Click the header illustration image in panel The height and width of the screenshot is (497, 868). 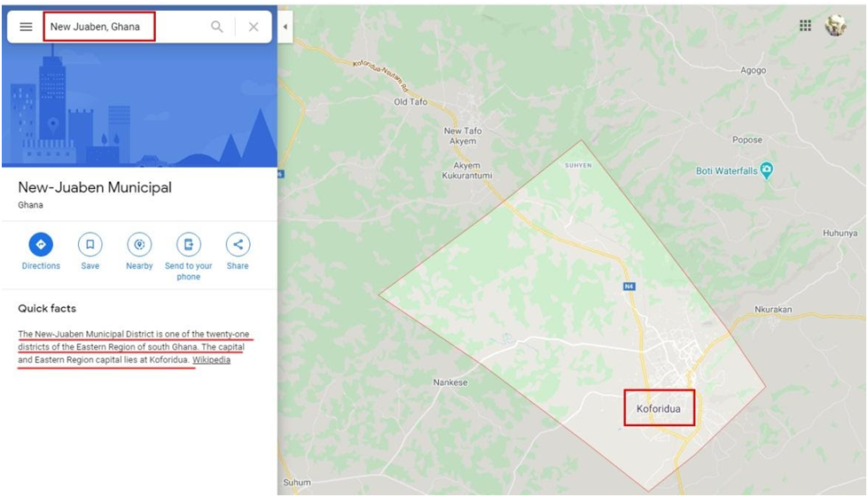pos(139,106)
